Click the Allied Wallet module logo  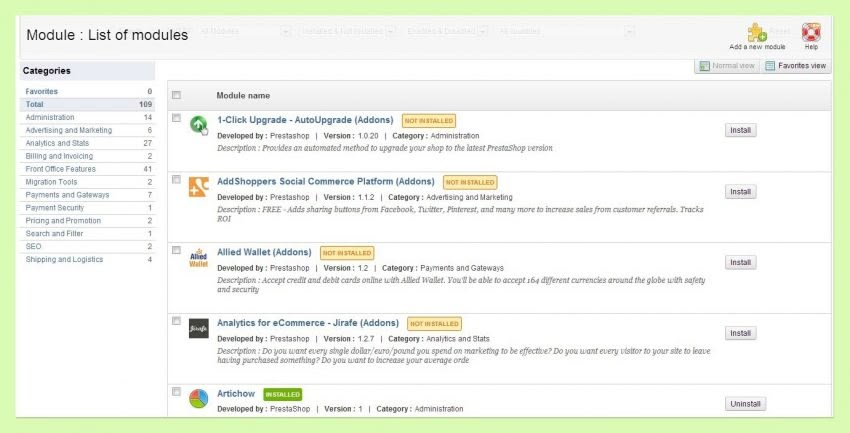(198, 258)
